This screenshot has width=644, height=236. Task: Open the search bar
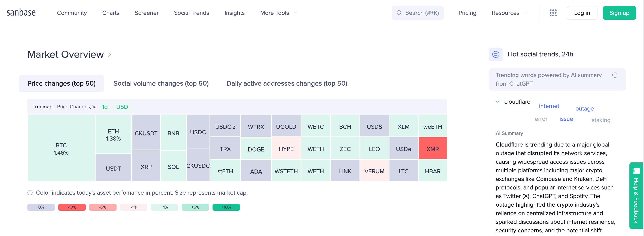(418, 13)
